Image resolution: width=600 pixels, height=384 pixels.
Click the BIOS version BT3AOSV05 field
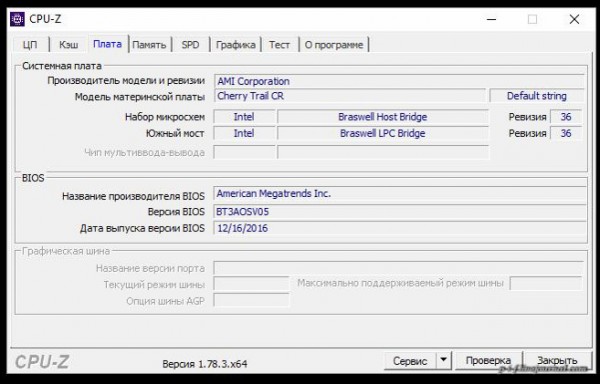[x=400, y=212]
